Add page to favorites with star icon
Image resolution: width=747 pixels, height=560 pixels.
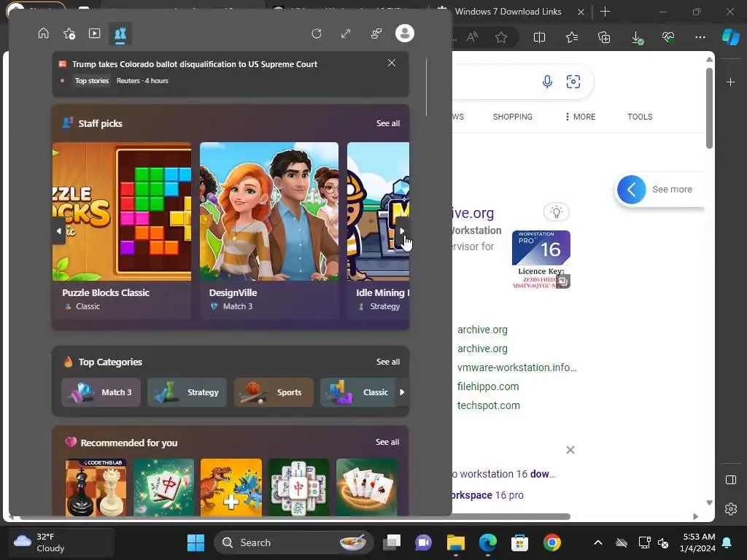500,37
